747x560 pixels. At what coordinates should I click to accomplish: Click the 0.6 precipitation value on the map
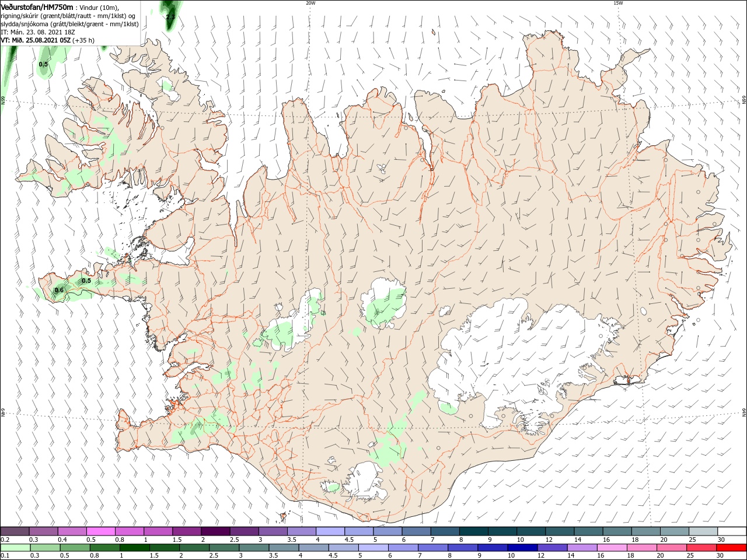coord(59,290)
